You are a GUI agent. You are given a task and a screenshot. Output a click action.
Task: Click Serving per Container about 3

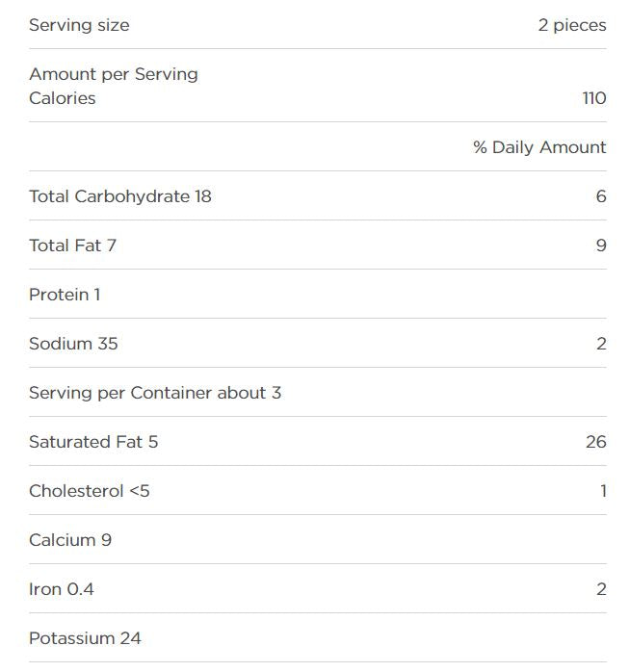pyautogui.click(x=155, y=393)
